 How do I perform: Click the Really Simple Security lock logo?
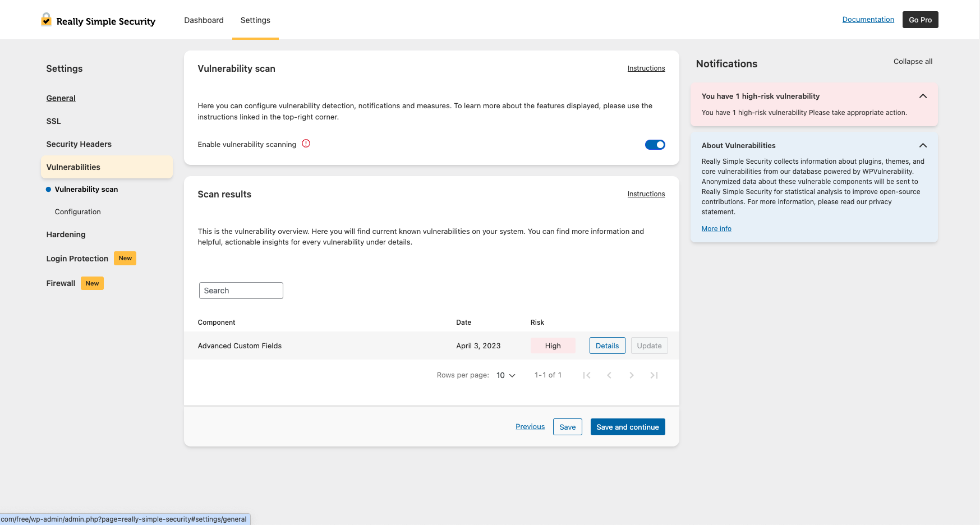pyautogui.click(x=47, y=20)
